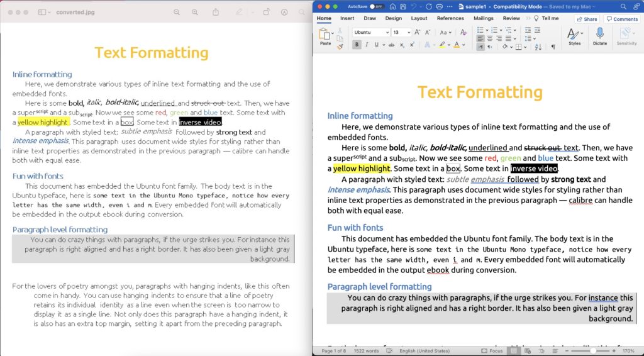Print the document using the printer icon
The width and height of the screenshot is (644, 356).
[439, 6]
